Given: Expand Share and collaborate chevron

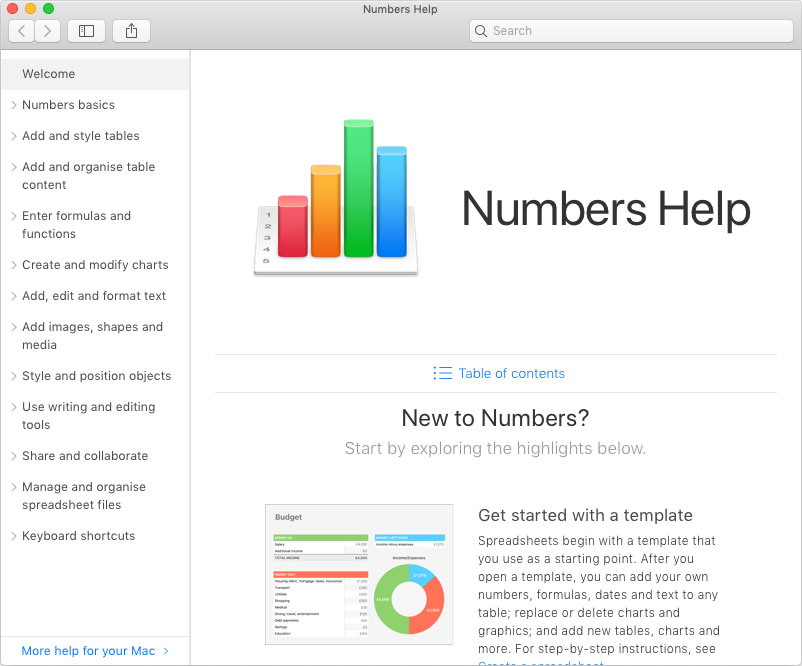Looking at the screenshot, I should tap(14, 456).
